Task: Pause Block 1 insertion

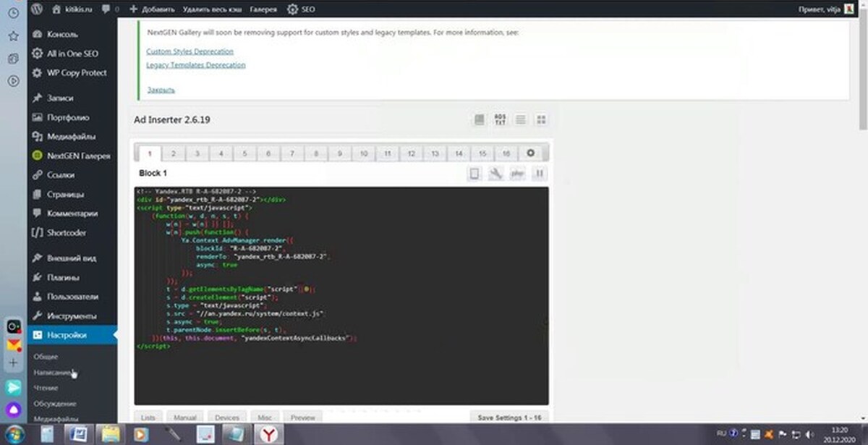Action: 539,174
